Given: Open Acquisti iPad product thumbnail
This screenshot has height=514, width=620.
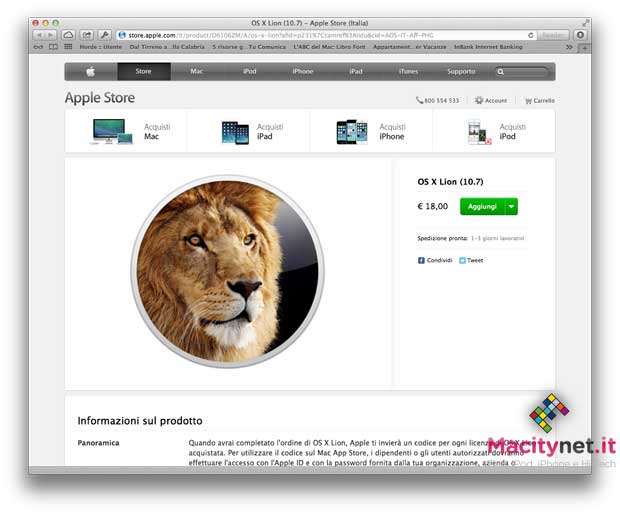Looking at the screenshot, I should pyautogui.click(x=235, y=132).
